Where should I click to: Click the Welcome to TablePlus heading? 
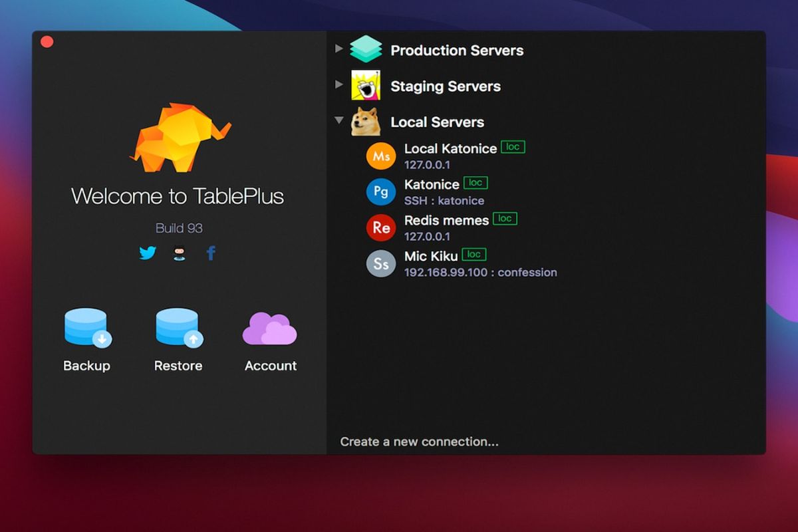[178, 196]
